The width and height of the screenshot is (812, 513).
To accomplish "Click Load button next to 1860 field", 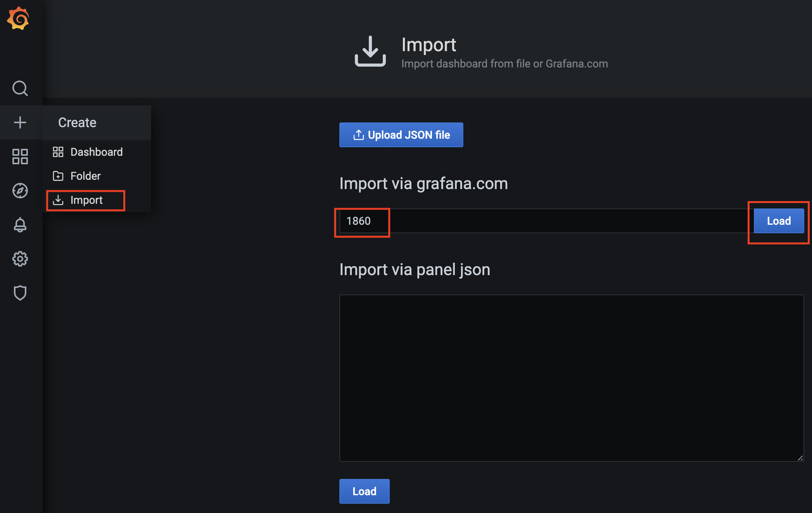I will 779,221.
